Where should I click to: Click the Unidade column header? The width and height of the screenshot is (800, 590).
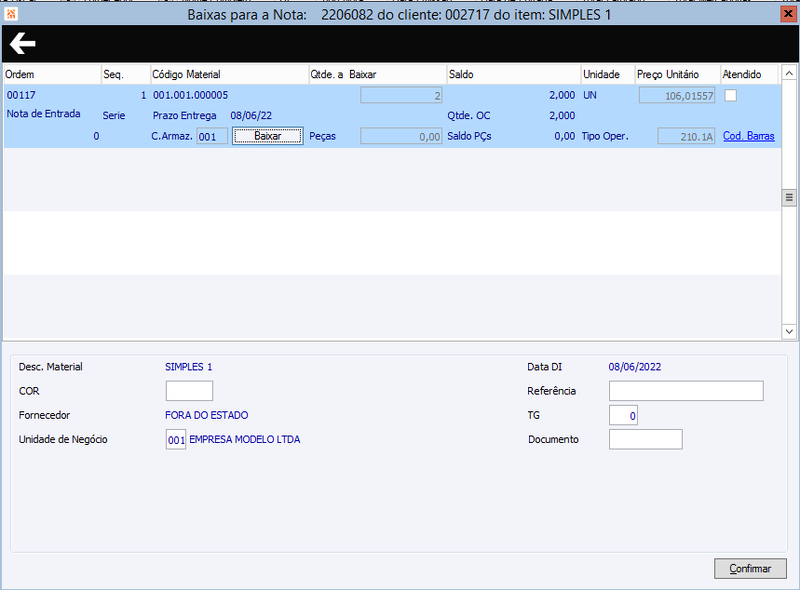(x=608, y=75)
